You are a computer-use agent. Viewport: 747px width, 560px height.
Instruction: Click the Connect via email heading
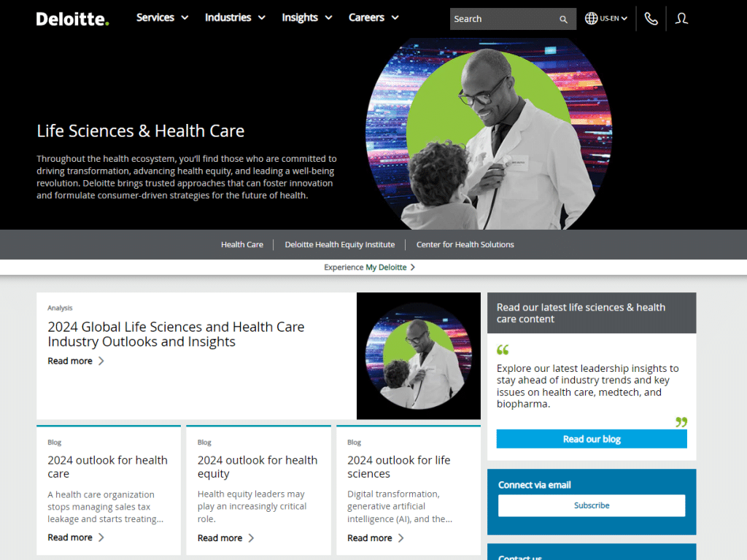point(535,485)
